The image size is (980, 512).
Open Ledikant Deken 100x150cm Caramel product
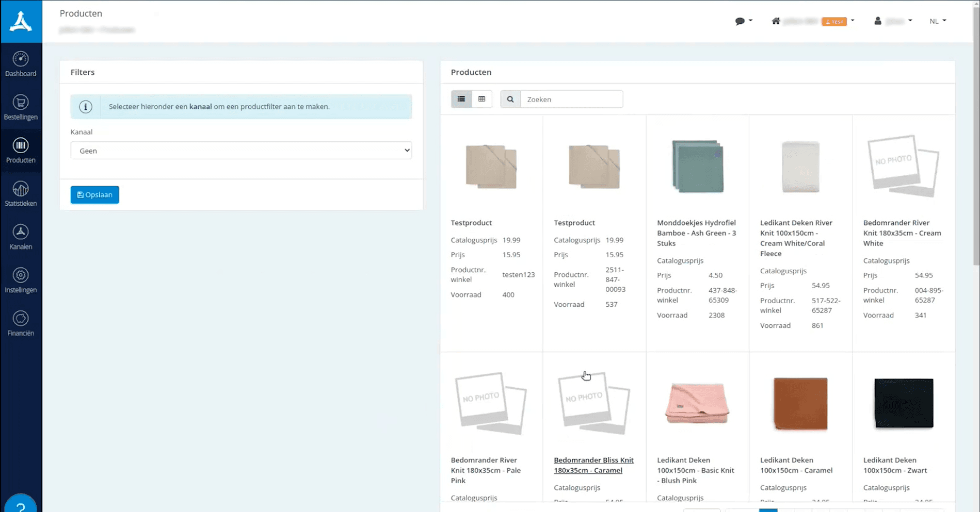click(796, 465)
